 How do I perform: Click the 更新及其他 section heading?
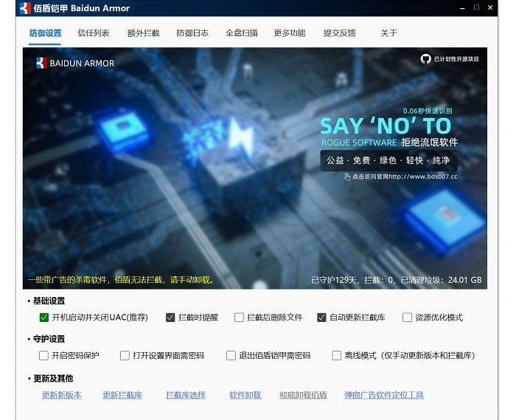pyautogui.click(x=53, y=379)
